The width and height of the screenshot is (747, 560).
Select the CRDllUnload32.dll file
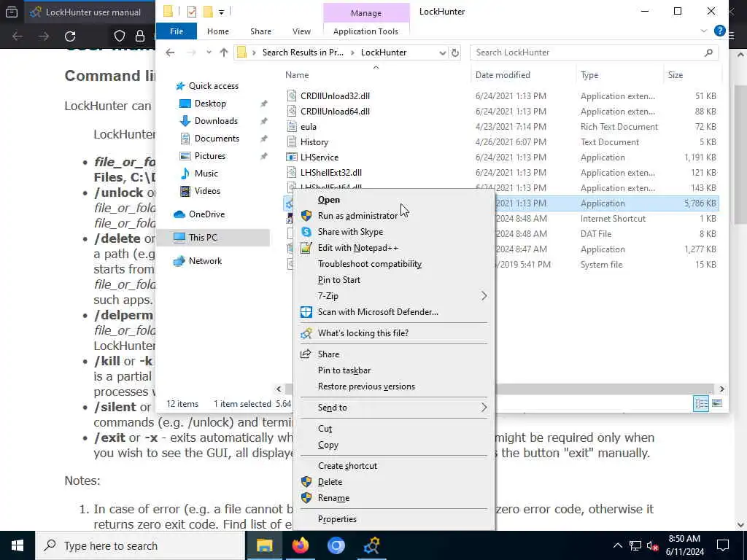[x=335, y=96]
